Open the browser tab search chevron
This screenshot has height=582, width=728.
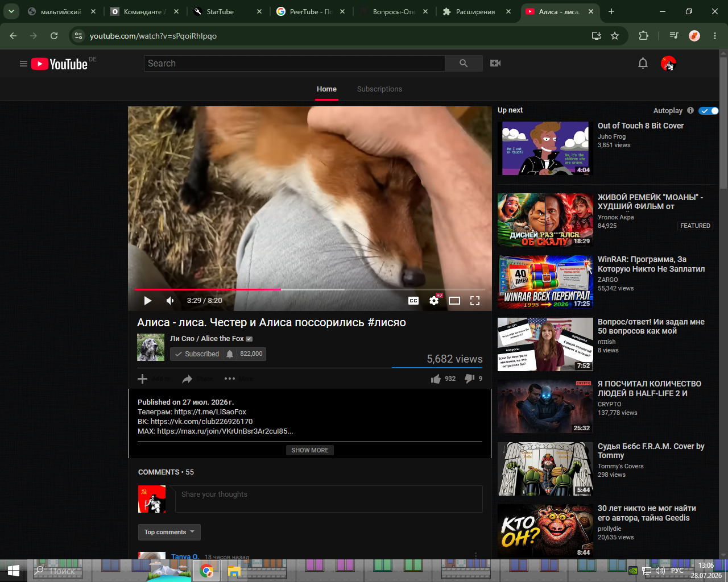pyautogui.click(x=11, y=11)
